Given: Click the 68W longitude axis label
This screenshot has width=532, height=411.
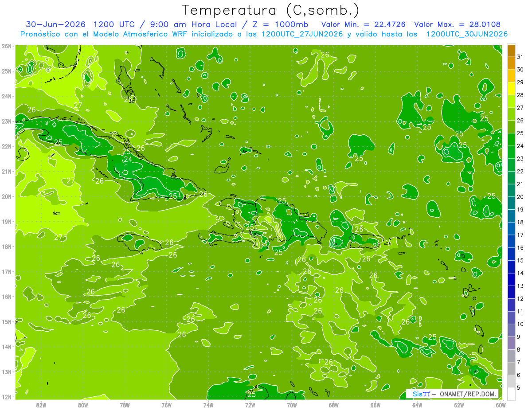Looking at the screenshot, I should click(x=333, y=405).
